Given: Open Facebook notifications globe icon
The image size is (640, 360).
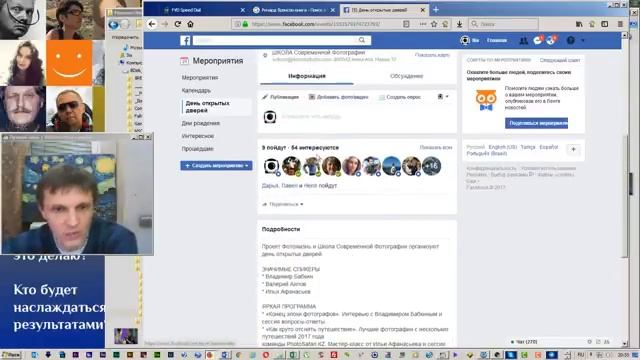Looking at the screenshot, I should tap(551, 40).
